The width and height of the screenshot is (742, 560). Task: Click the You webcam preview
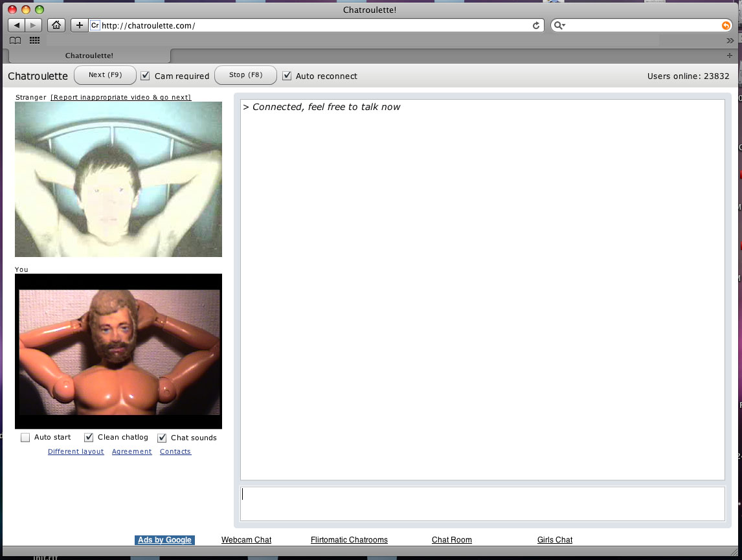click(x=118, y=352)
